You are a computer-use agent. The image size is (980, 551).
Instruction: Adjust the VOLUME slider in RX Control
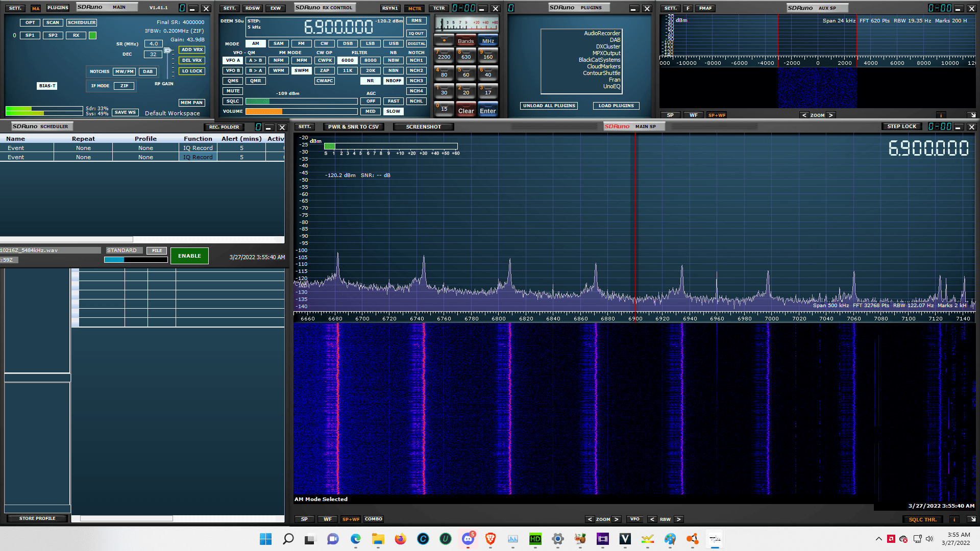point(301,111)
